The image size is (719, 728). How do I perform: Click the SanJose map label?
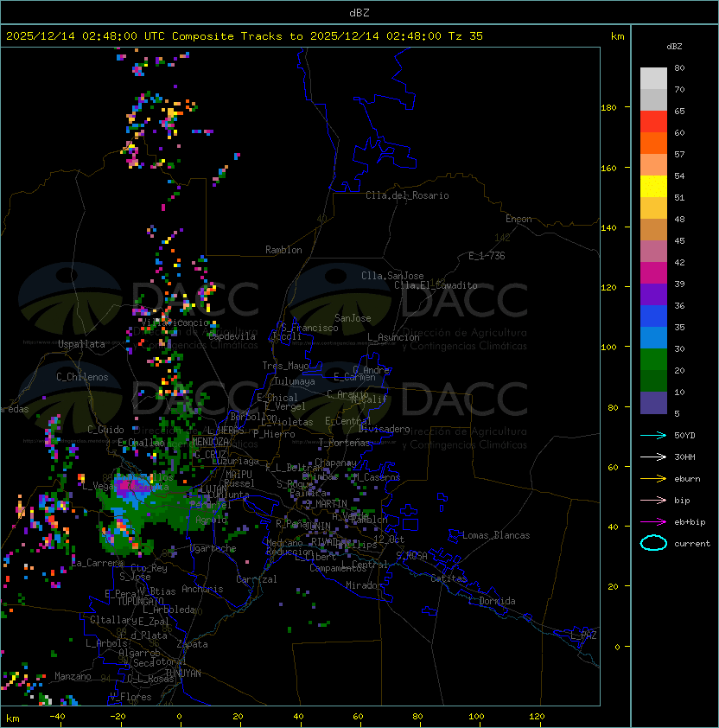click(353, 318)
